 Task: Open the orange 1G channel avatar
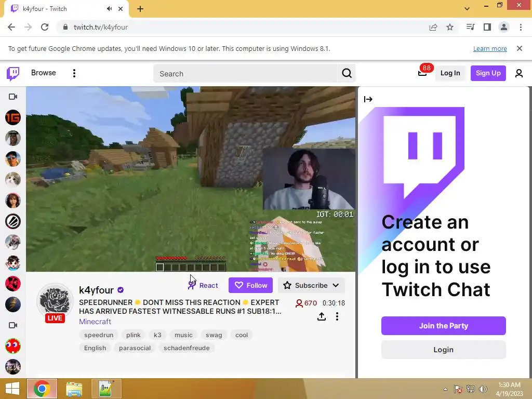13,117
